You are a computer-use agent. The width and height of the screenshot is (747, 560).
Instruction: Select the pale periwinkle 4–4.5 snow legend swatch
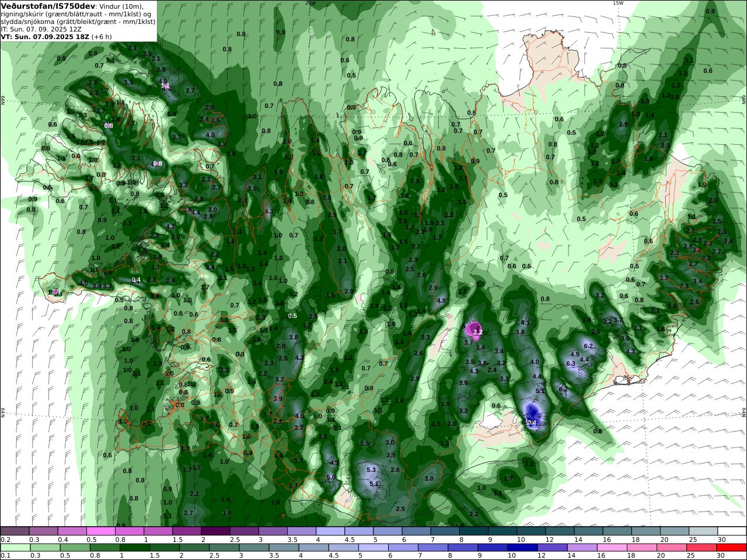(329, 531)
